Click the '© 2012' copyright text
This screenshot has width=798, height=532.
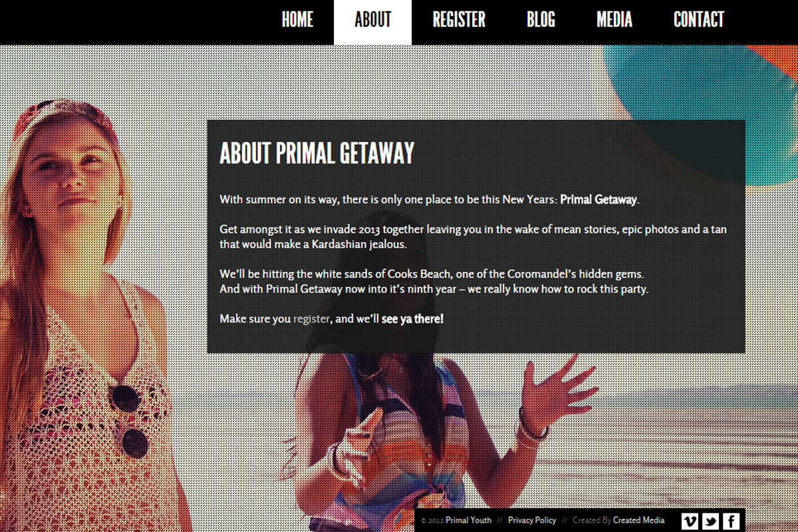432,521
